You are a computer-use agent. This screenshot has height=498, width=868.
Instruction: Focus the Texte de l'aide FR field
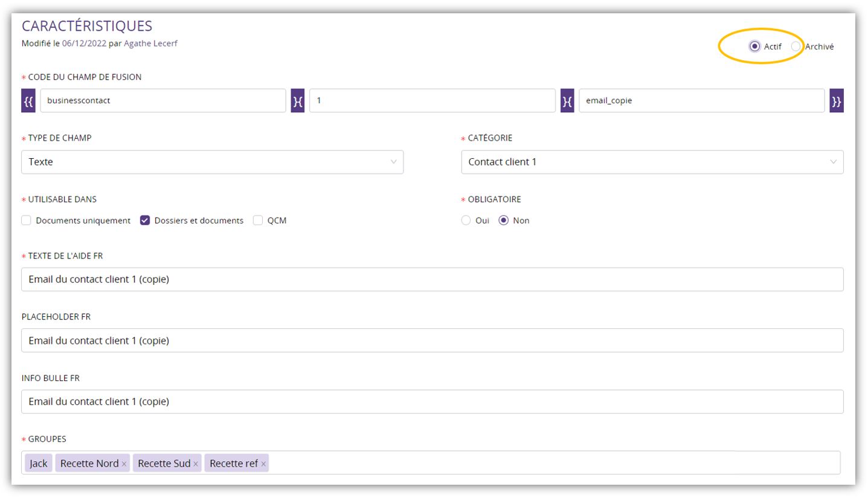[x=432, y=279]
